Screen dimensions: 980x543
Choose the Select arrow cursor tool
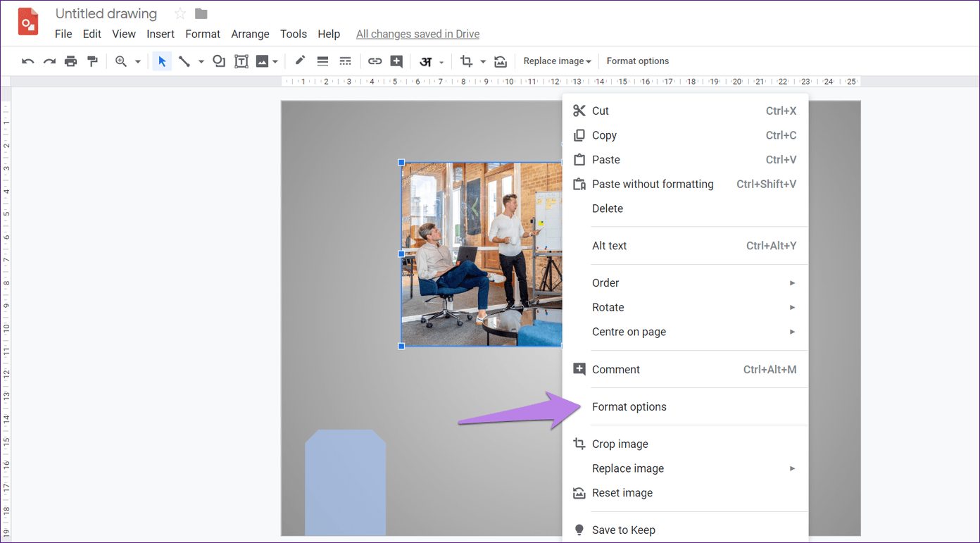point(162,61)
